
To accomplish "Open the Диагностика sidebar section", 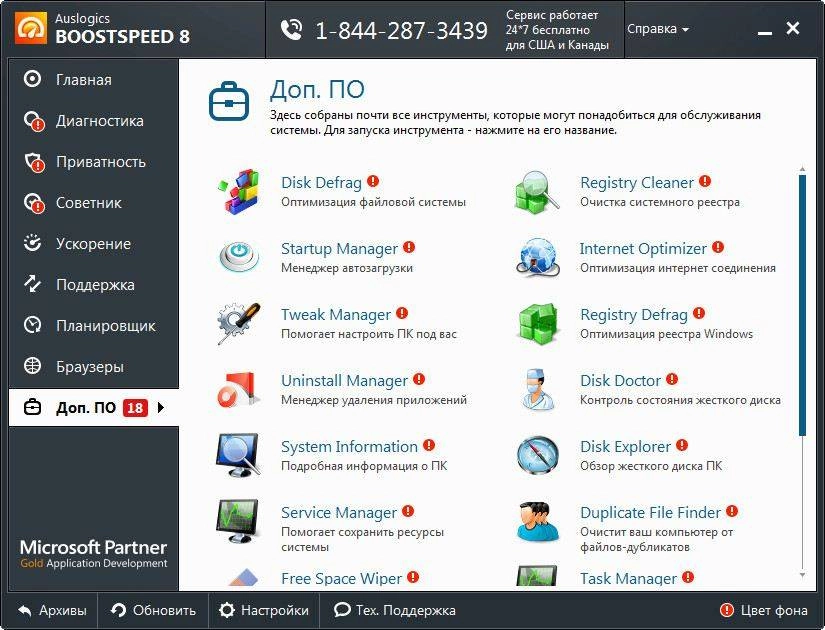I will tap(94, 121).
